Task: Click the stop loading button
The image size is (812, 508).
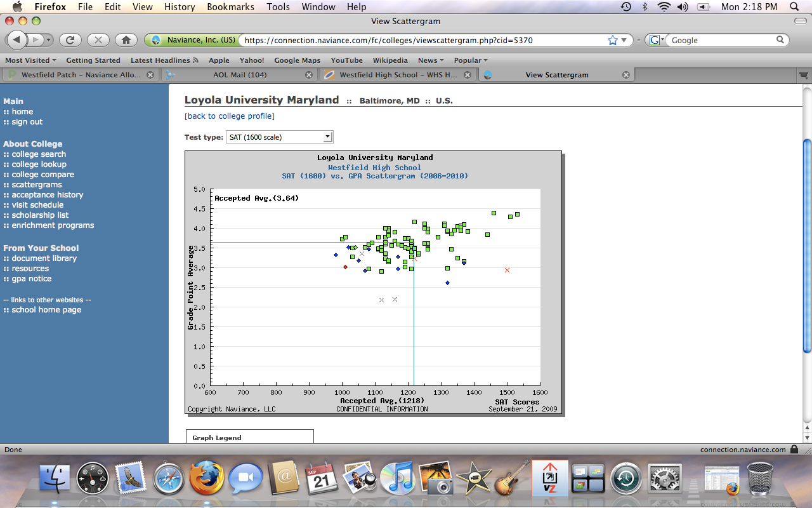Action: pos(98,40)
